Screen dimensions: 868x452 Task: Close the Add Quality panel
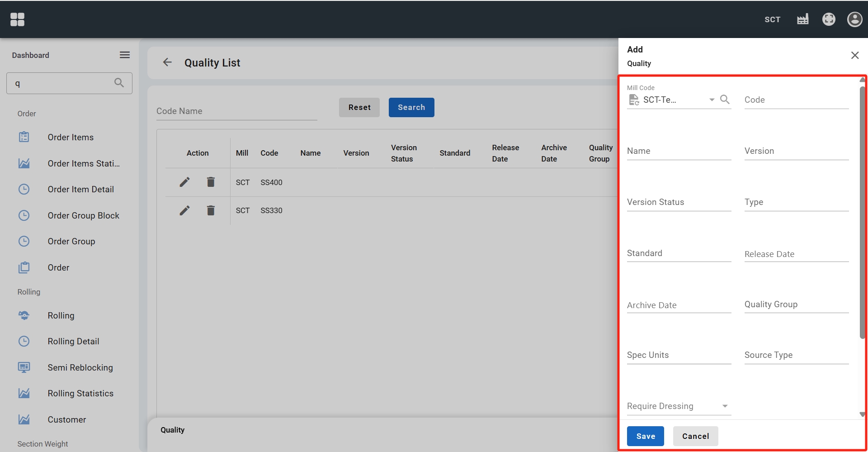[x=854, y=55]
